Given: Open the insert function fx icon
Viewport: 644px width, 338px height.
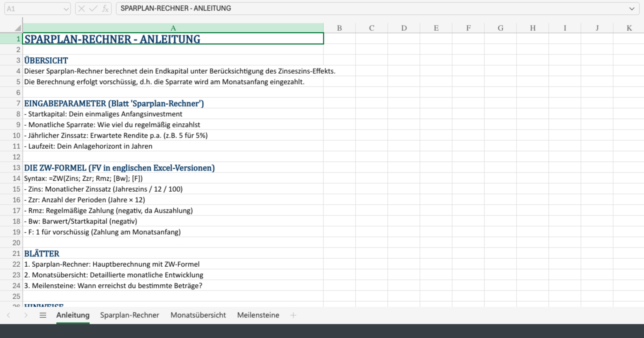Looking at the screenshot, I should pos(105,9).
